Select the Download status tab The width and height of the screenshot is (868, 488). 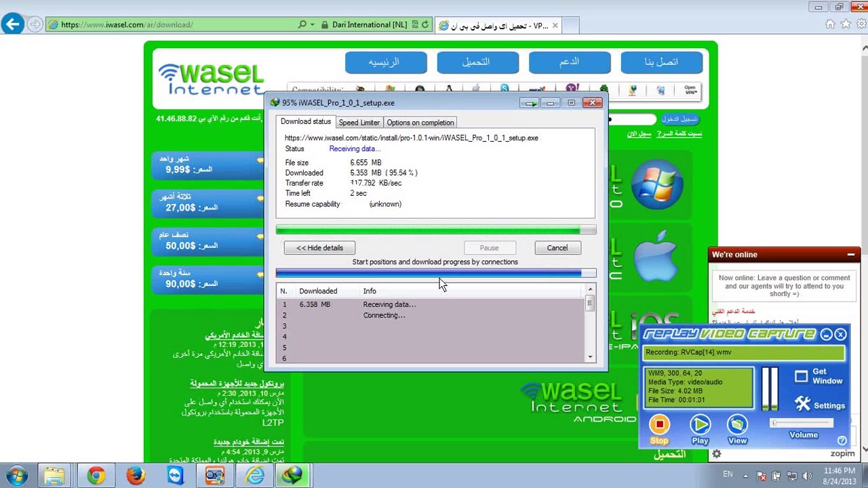click(x=306, y=122)
